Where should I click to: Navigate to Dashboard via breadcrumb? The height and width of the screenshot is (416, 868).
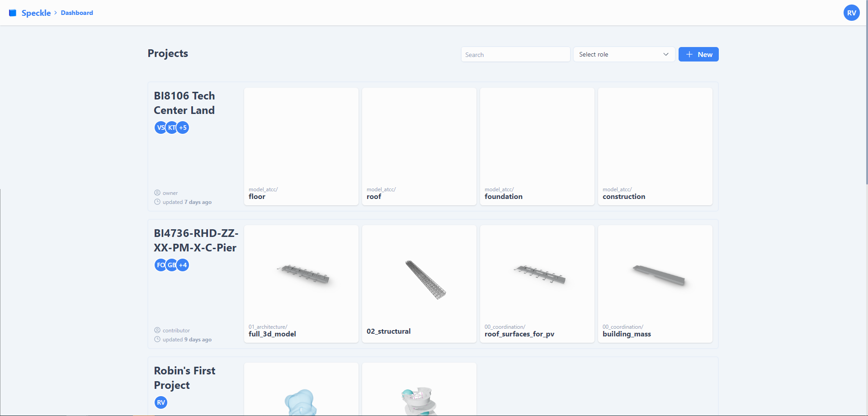coord(76,13)
